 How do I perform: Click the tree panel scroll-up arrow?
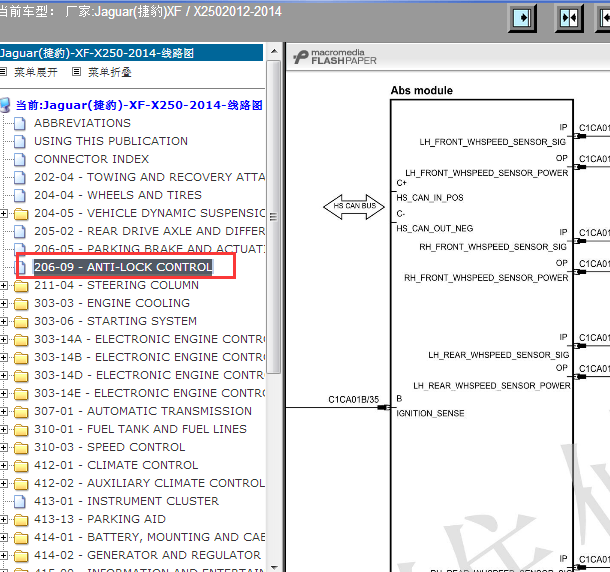274,51
